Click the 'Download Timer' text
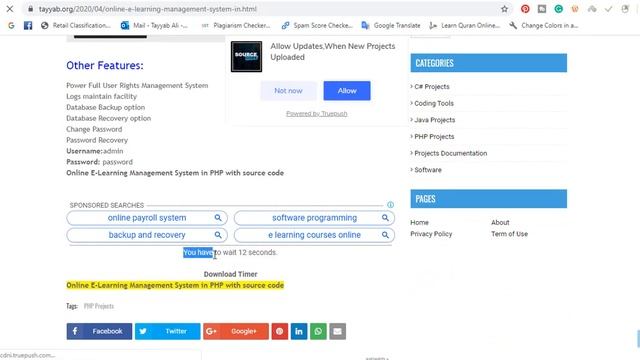The width and height of the screenshot is (640, 360). [231, 274]
